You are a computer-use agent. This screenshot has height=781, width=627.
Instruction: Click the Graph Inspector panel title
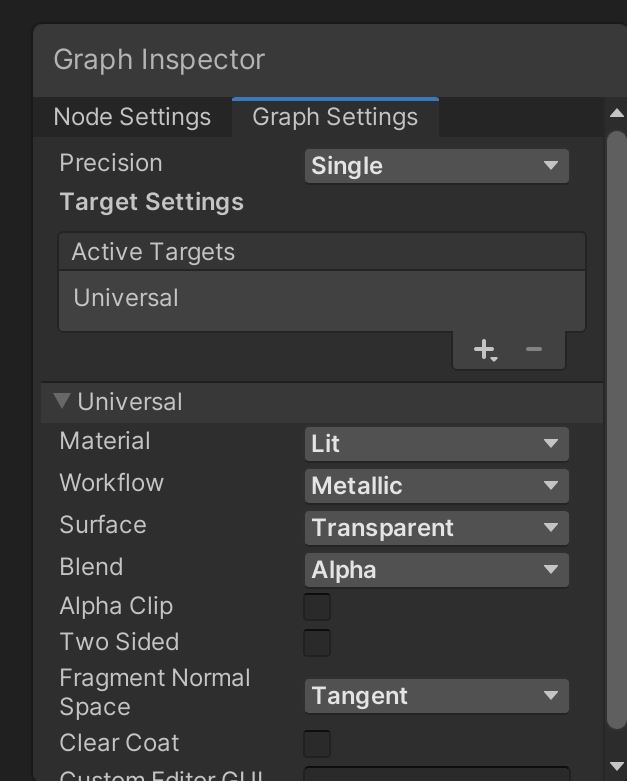[159, 60]
